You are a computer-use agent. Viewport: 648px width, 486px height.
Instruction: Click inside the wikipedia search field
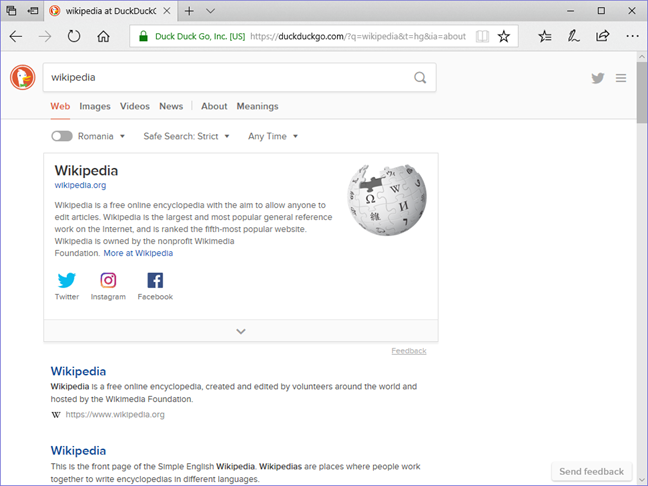229,77
